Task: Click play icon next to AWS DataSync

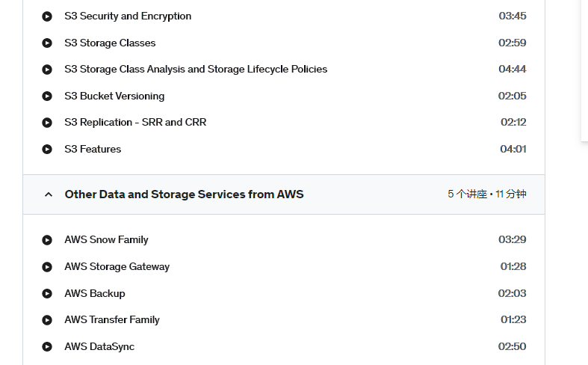Action: [x=47, y=346]
